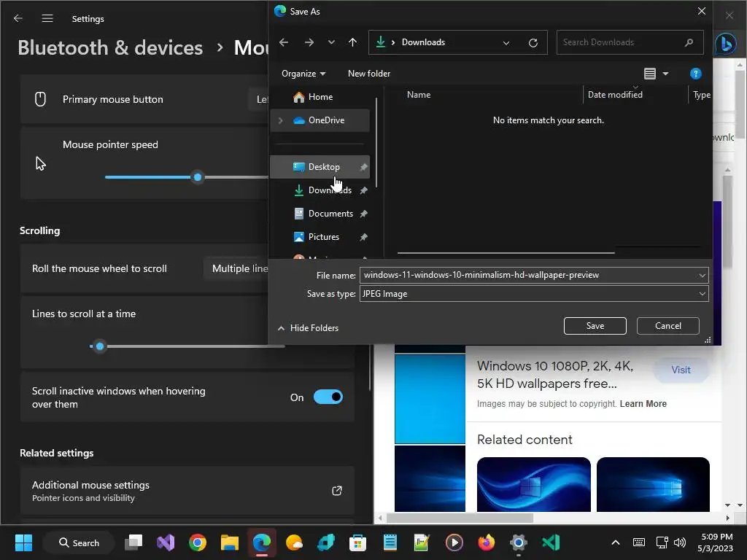This screenshot has height=560, width=747.
Task: Open File name history dropdown
Action: 703,275
